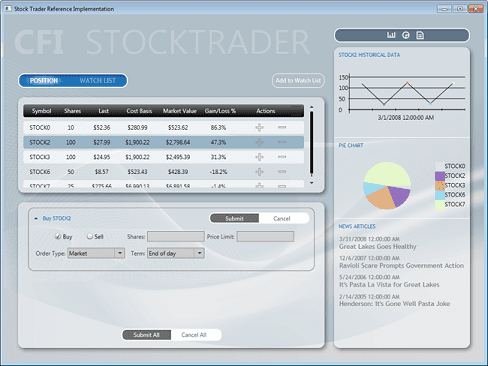Screen dimensions: 488x366
Task: Click the plus icon for STOCK0
Action: (x=259, y=127)
